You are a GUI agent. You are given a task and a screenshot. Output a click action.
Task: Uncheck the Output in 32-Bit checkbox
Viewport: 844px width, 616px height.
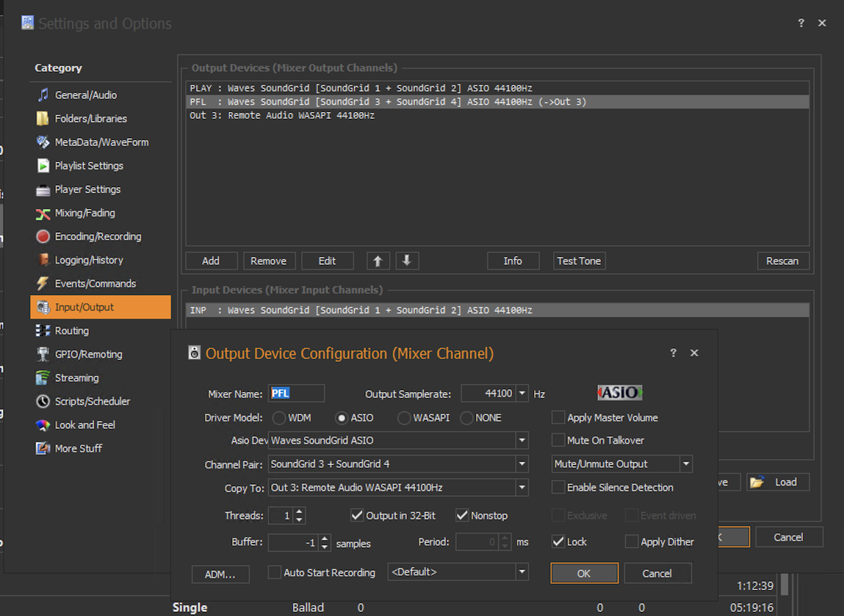coord(356,516)
